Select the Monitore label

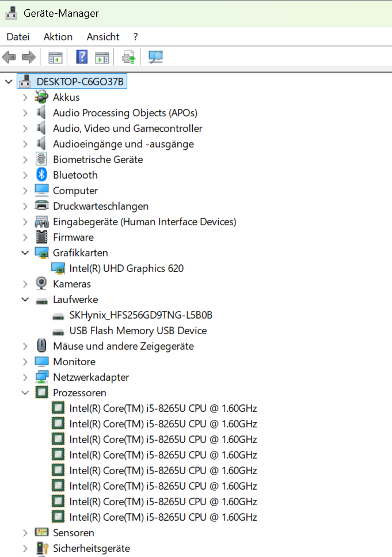coord(74,362)
